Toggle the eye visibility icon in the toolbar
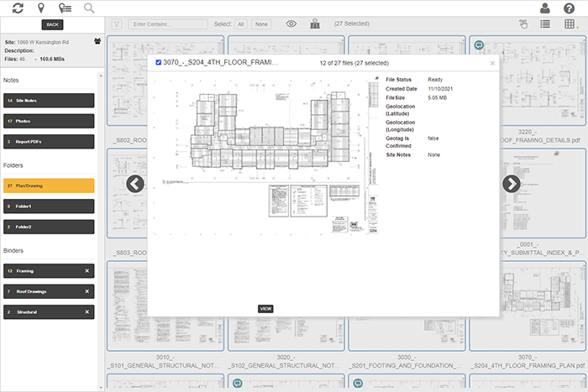This screenshot has width=588, height=392. coord(291,24)
